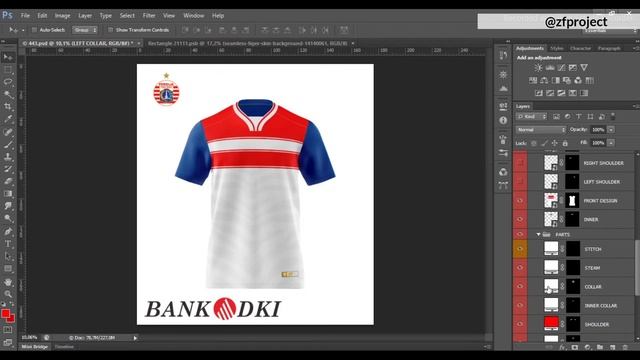Lock all for the selected layer
Image resolution: width=640 pixels, height=360 pixels.
coord(565,143)
